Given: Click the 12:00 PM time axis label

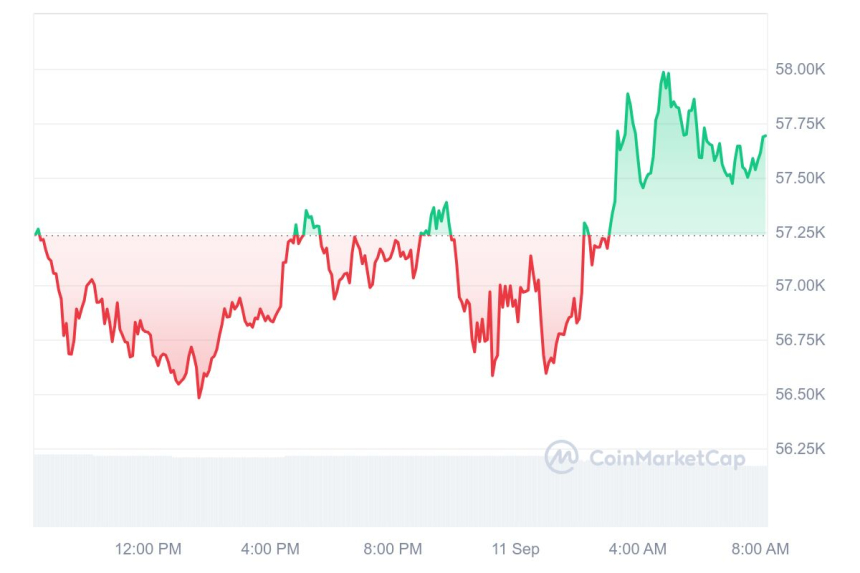Looking at the screenshot, I should [148, 549].
